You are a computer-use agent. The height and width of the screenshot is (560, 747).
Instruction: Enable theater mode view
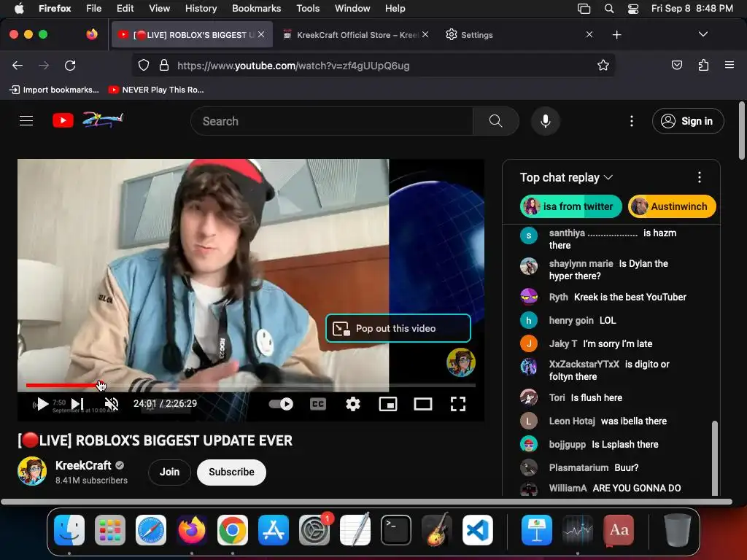pyautogui.click(x=422, y=404)
